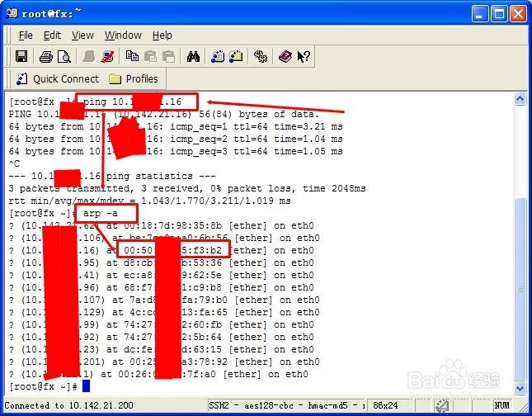
Task: Click the Quick Connect icon
Action: [22, 78]
